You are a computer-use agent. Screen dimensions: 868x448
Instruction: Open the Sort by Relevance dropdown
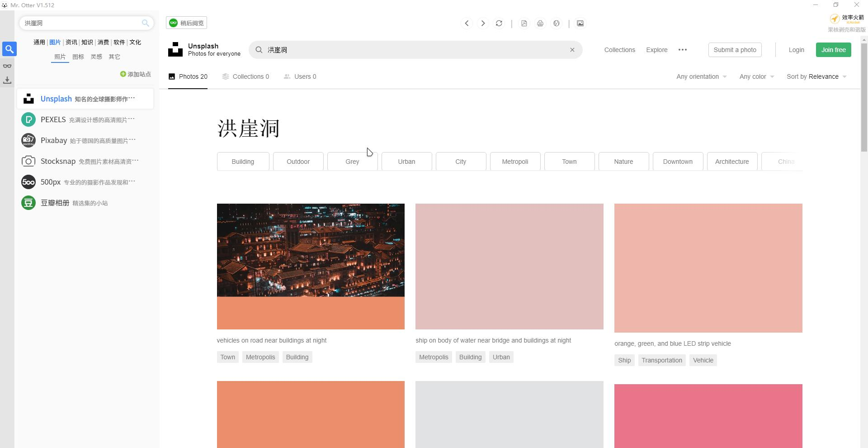tap(816, 76)
